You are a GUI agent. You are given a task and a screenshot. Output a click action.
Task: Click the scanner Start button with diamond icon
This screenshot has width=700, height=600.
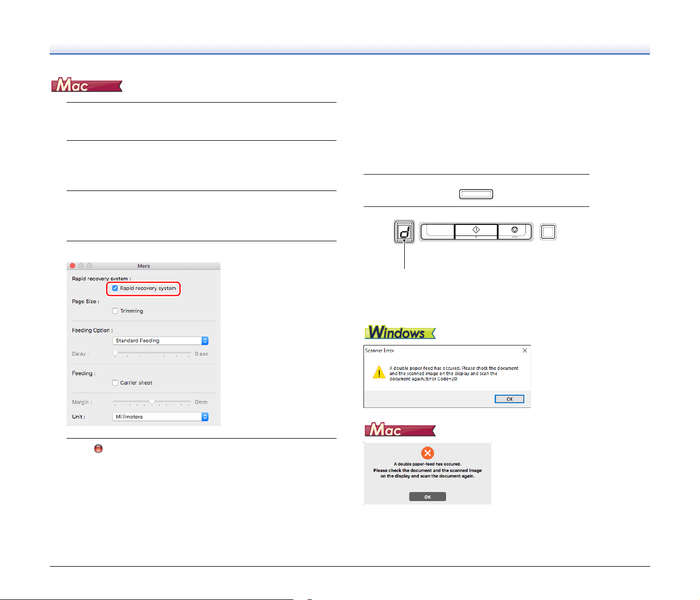click(476, 231)
